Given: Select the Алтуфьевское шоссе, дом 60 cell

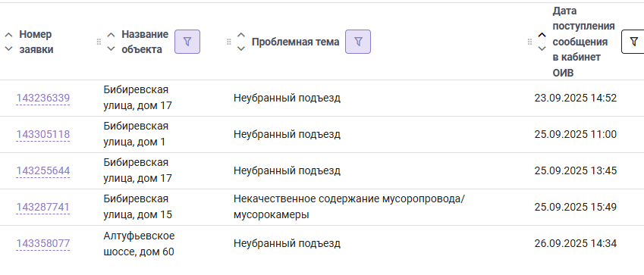Looking at the screenshot, I should [139, 244].
